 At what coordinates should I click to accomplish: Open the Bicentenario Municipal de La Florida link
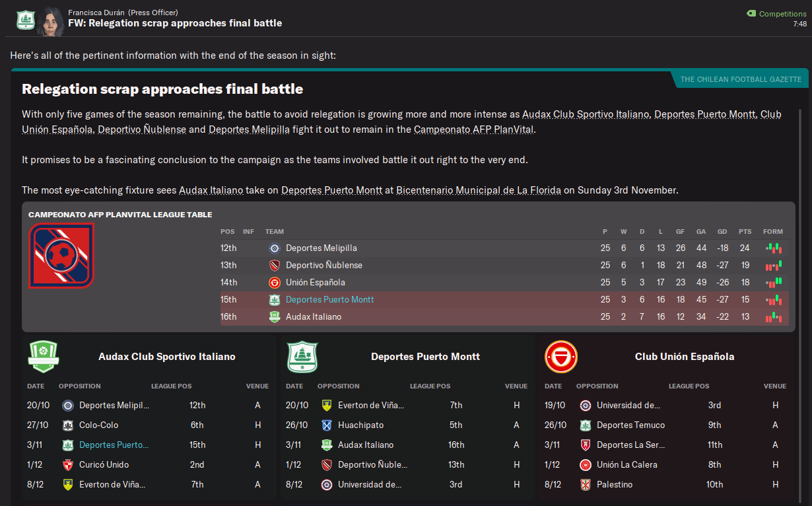[x=479, y=190]
